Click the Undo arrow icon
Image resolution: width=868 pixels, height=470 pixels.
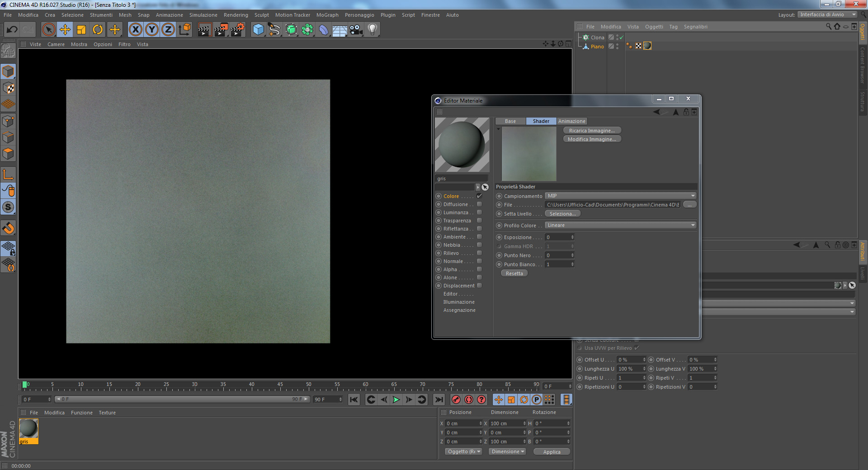pos(12,30)
